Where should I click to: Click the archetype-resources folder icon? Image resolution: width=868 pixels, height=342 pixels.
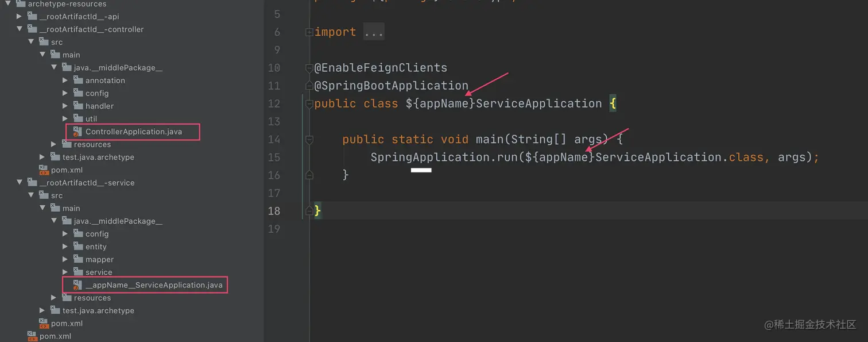pos(20,3)
